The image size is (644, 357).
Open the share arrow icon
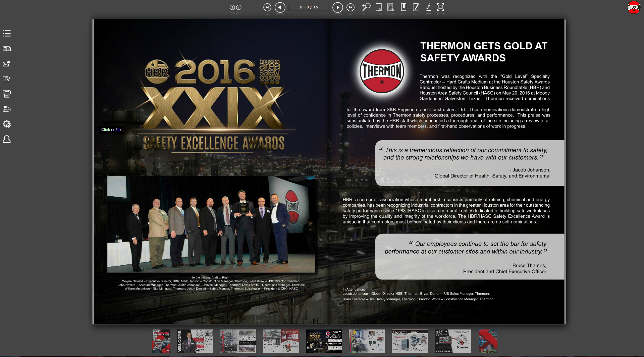coord(7,79)
